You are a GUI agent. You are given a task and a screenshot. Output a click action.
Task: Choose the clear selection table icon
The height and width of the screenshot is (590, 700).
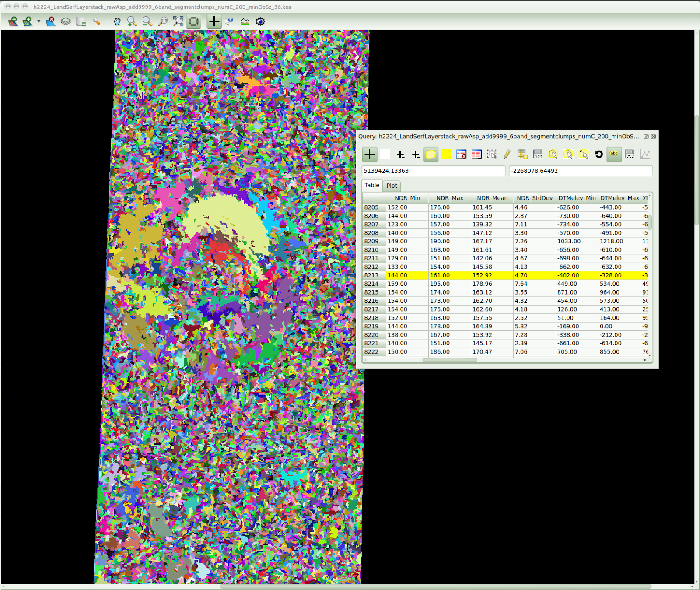(461, 154)
